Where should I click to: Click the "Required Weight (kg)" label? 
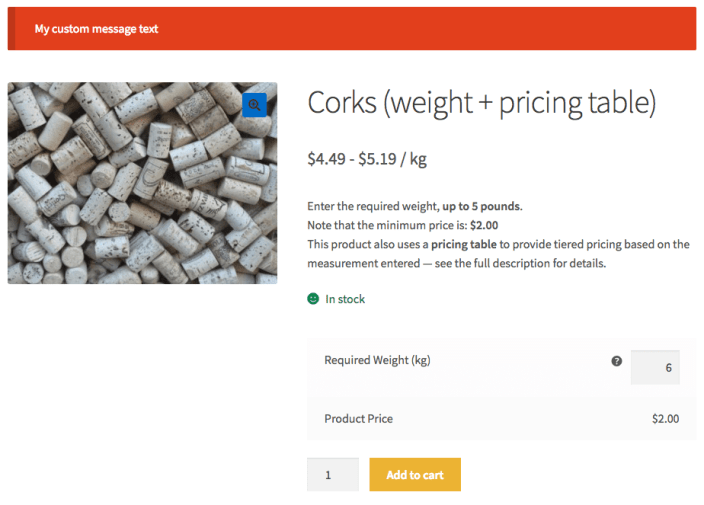point(377,360)
